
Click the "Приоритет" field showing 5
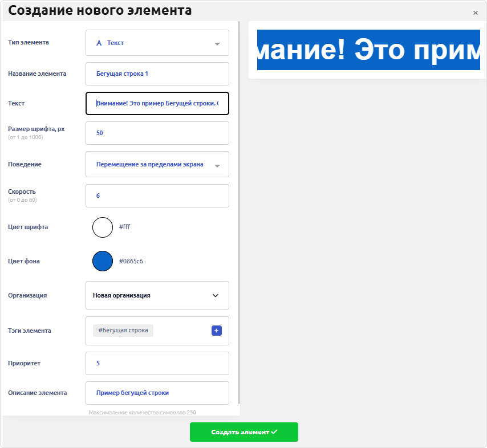157,363
